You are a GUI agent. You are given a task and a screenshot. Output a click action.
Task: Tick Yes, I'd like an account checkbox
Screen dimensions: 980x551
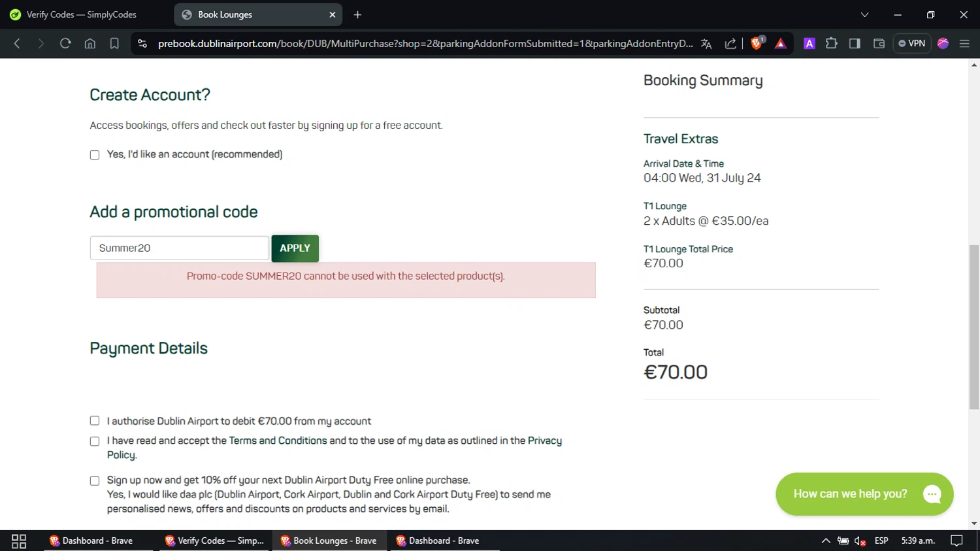coord(95,155)
